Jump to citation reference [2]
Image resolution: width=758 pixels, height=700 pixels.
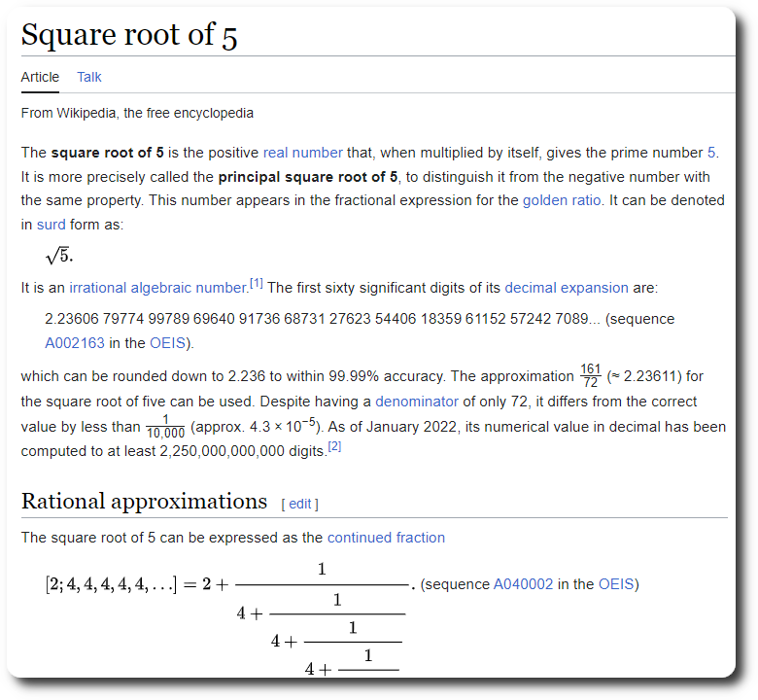coord(334,446)
